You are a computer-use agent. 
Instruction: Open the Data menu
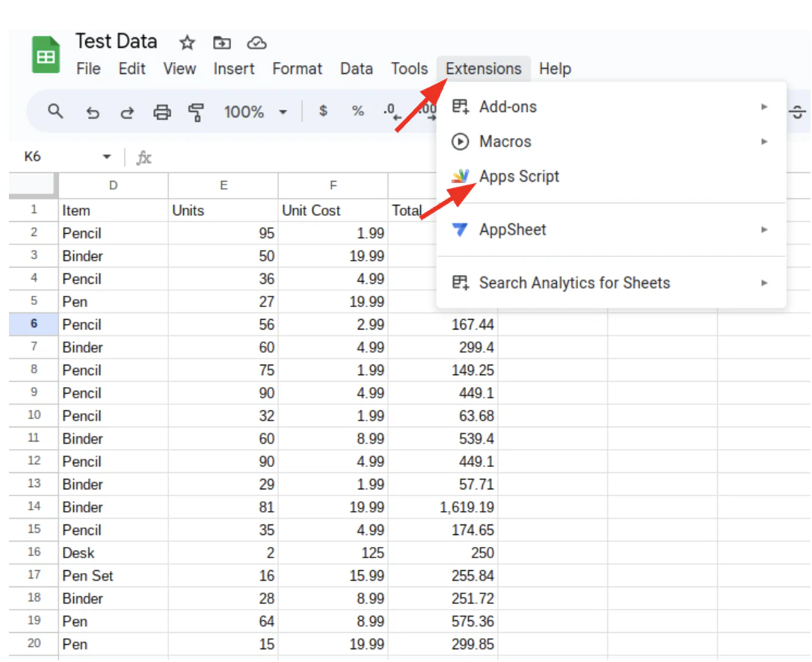click(x=357, y=69)
